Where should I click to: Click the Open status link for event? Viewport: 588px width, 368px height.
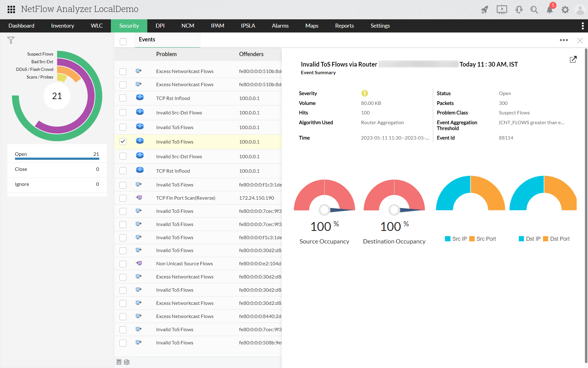coord(504,93)
